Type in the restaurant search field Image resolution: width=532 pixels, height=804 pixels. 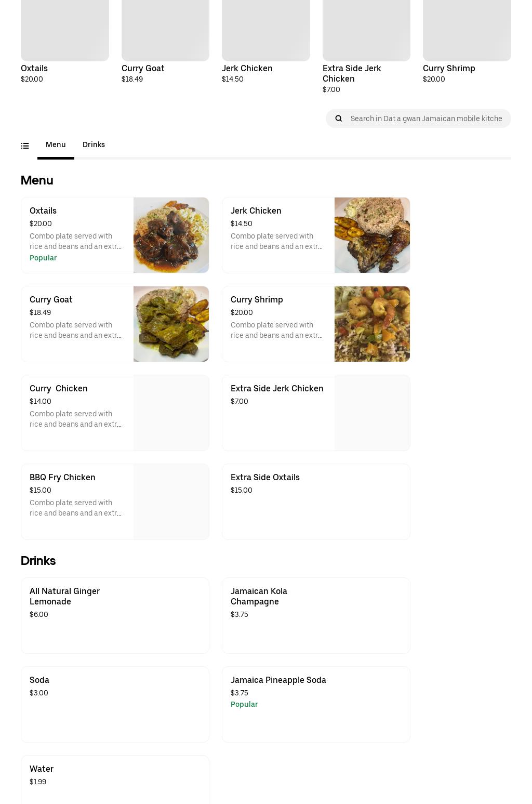click(x=426, y=118)
